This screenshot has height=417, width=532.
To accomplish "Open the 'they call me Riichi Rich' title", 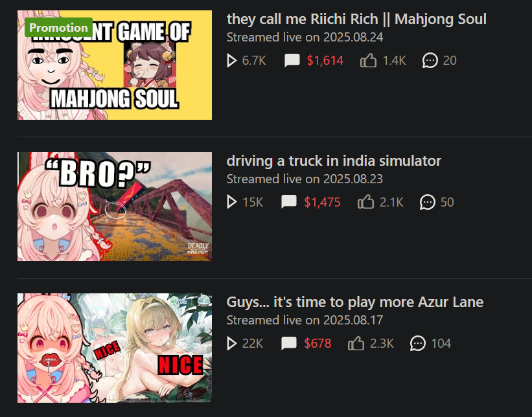I will click(x=356, y=19).
